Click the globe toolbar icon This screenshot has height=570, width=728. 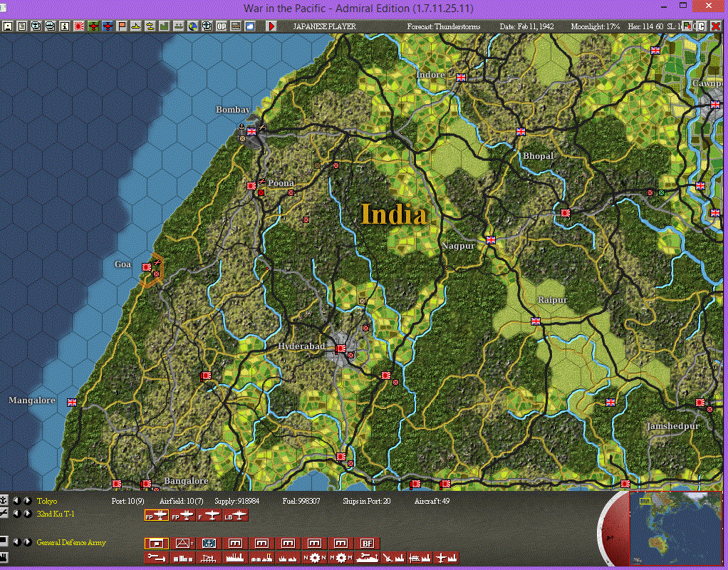click(x=193, y=26)
